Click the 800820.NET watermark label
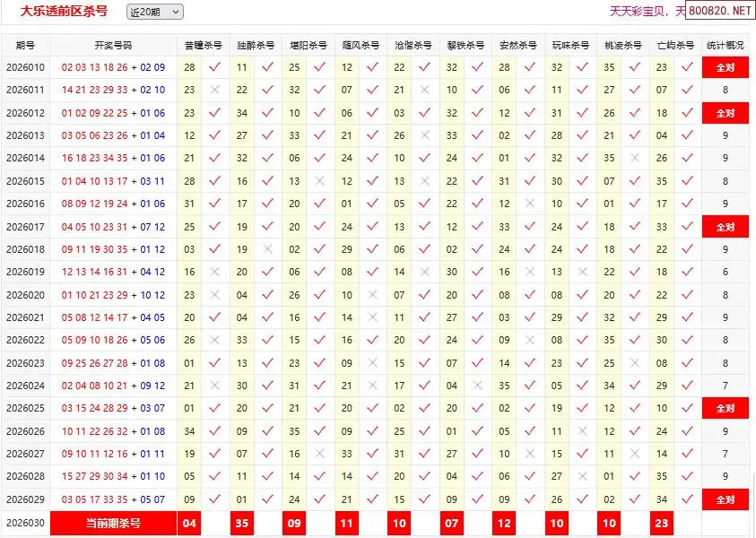Viewport: 756px width, 538px height. [721, 11]
